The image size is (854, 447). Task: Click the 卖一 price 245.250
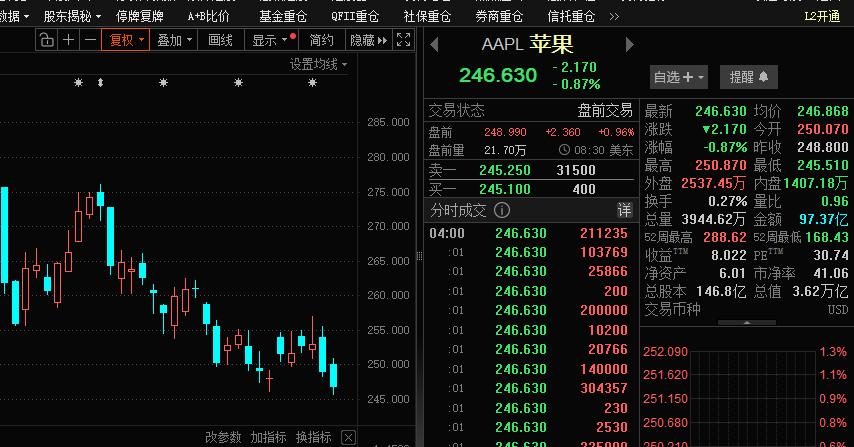pos(505,170)
